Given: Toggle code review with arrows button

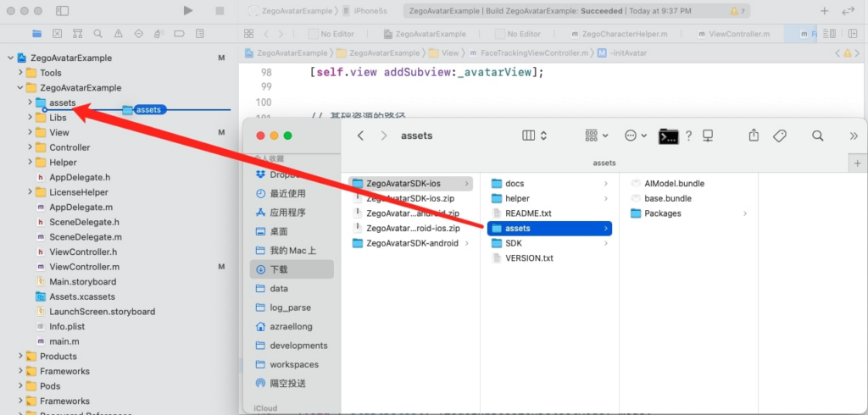Looking at the screenshot, I should [x=848, y=10].
